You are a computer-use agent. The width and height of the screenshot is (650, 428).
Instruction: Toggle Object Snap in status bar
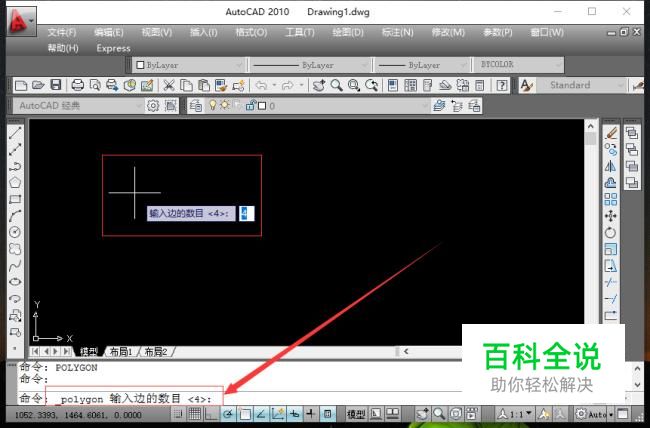pos(245,414)
